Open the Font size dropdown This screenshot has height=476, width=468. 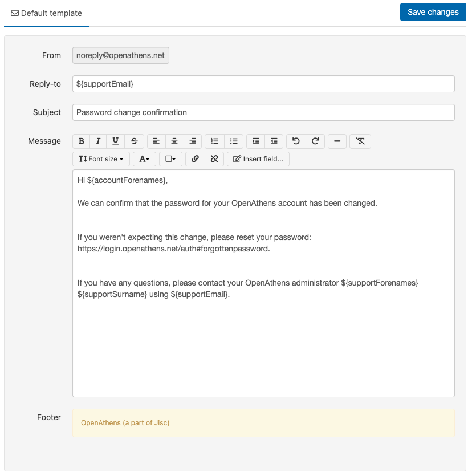(101, 159)
